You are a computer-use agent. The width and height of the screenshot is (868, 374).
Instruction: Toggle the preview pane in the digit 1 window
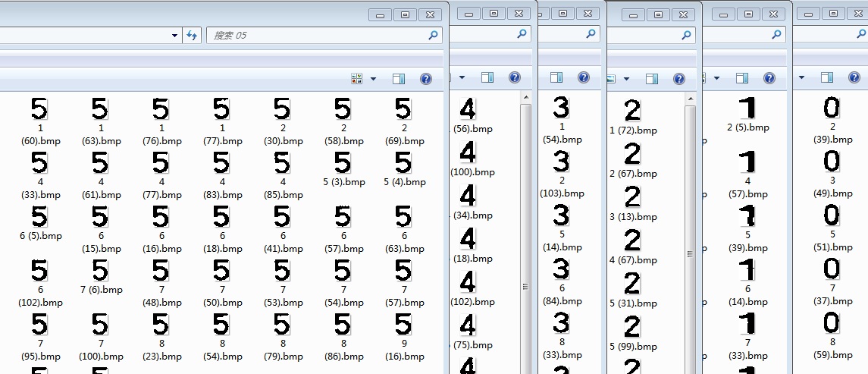(742, 77)
